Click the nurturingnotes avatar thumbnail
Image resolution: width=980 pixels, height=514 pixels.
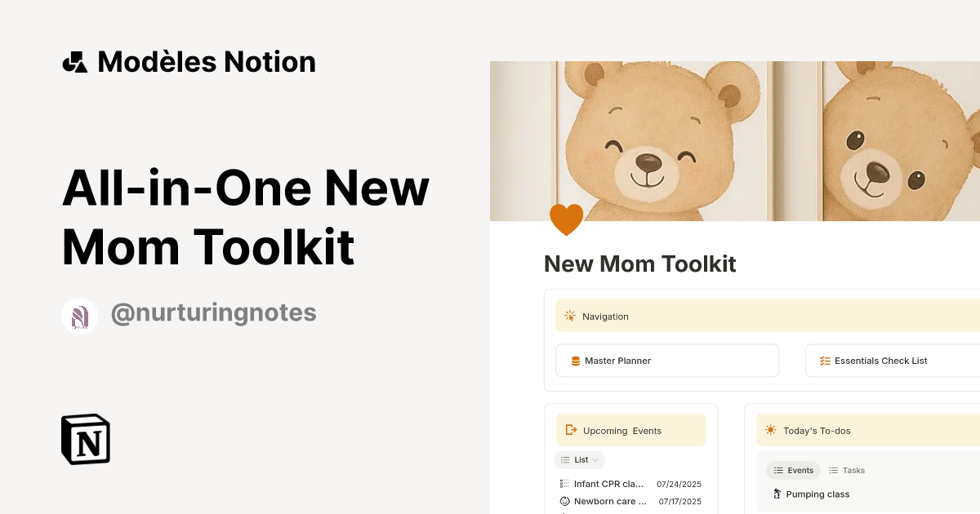coord(79,316)
